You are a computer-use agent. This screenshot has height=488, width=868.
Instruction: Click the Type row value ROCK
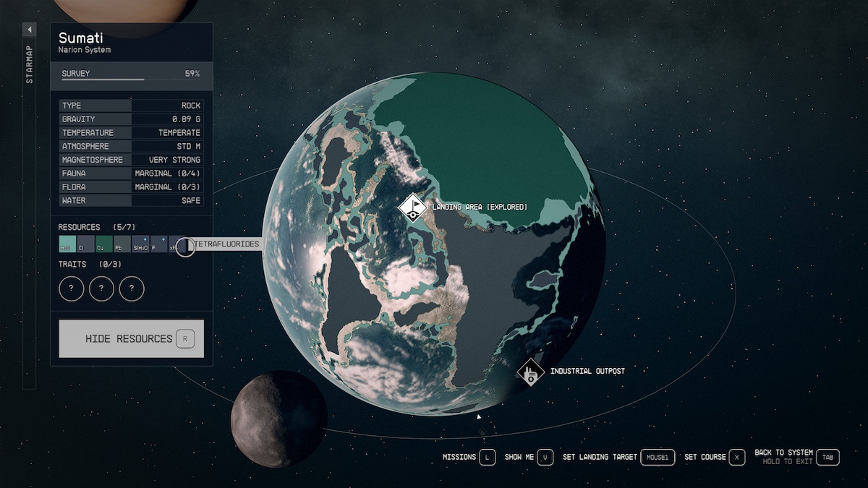click(x=191, y=106)
